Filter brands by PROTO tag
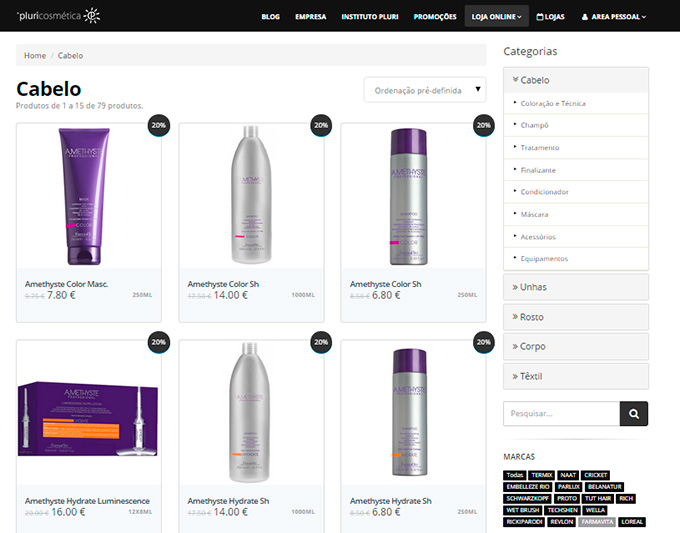Image resolution: width=680 pixels, height=533 pixels. (x=566, y=499)
